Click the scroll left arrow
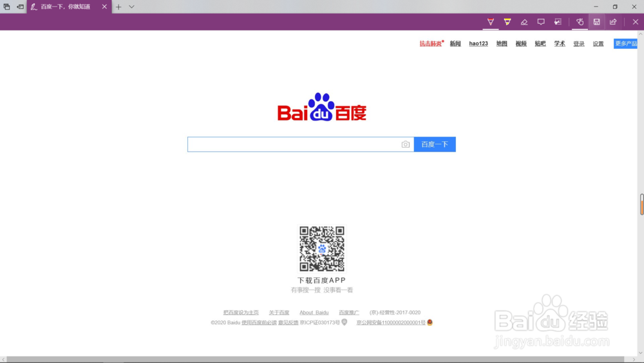644x363 pixels. point(4,360)
